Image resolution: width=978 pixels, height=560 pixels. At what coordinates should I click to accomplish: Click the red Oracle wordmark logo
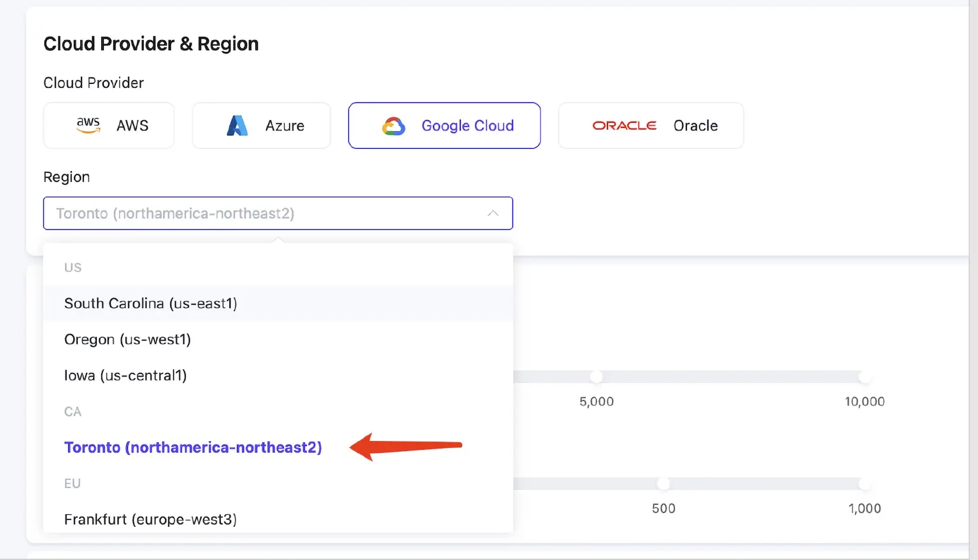[624, 126]
